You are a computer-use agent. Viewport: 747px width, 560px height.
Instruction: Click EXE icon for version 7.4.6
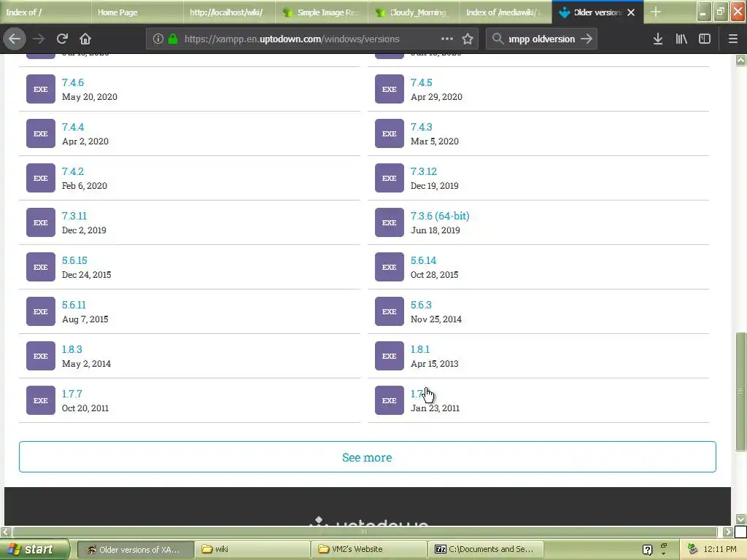(x=41, y=89)
